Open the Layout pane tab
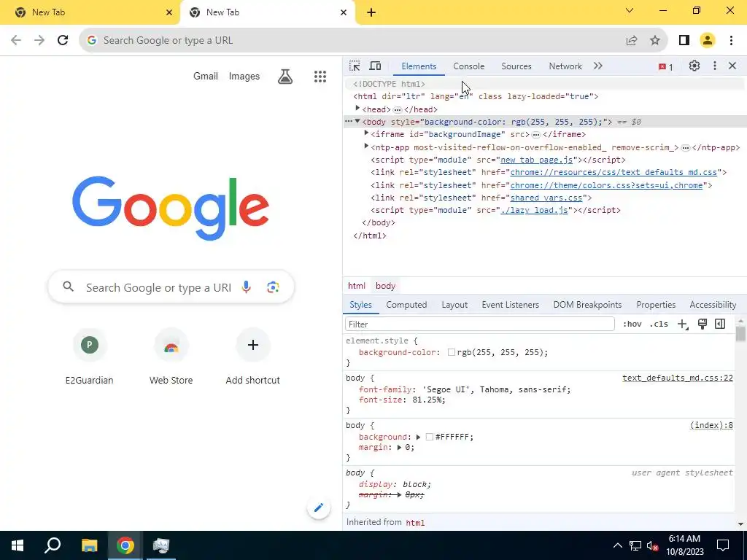Image resolution: width=747 pixels, height=560 pixels. coord(454,305)
